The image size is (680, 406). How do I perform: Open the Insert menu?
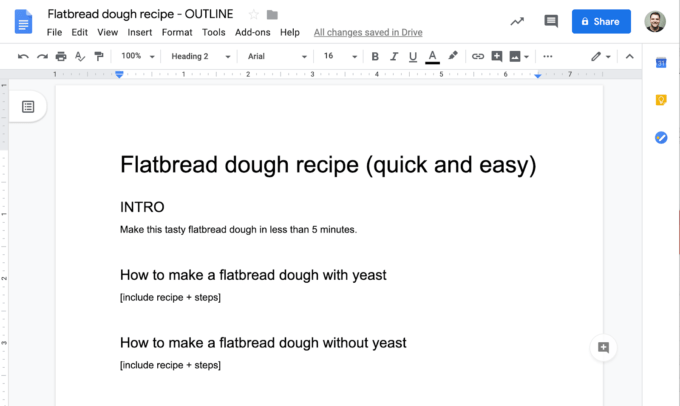click(140, 32)
